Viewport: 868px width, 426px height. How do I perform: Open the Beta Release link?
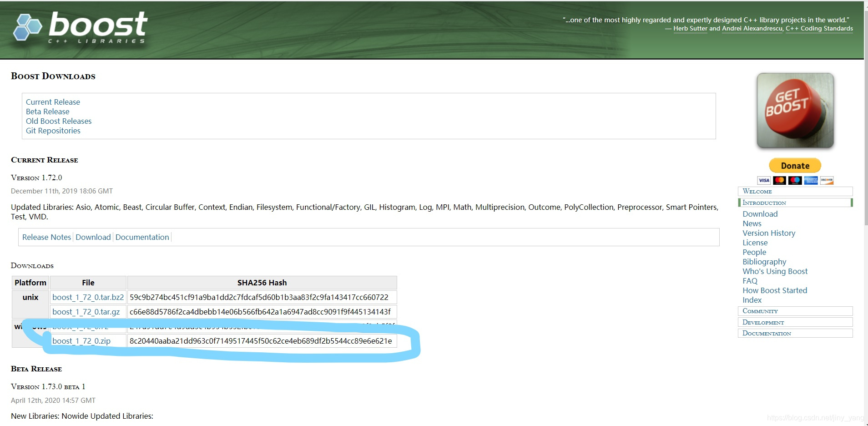(x=48, y=112)
